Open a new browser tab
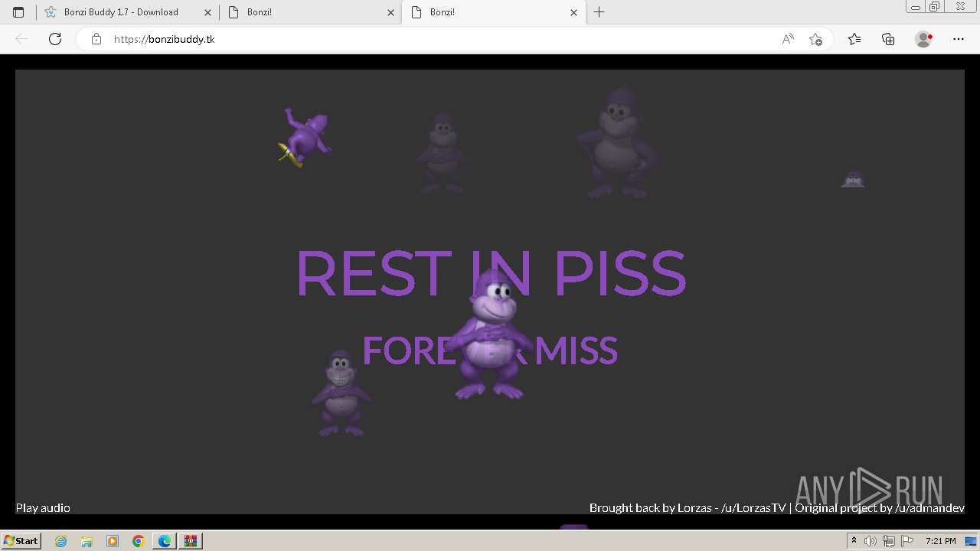Viewport: 980px width, 551px height. (x=599, y=12)
